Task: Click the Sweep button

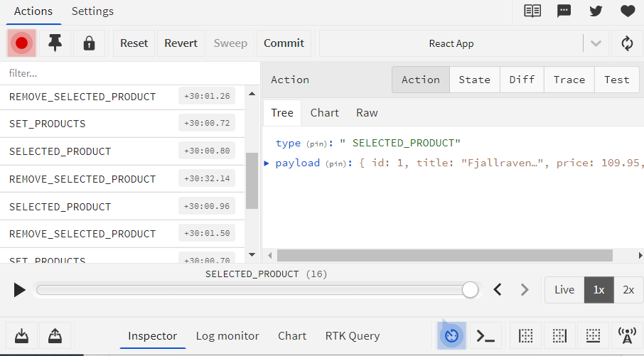Action: point(230,43)
